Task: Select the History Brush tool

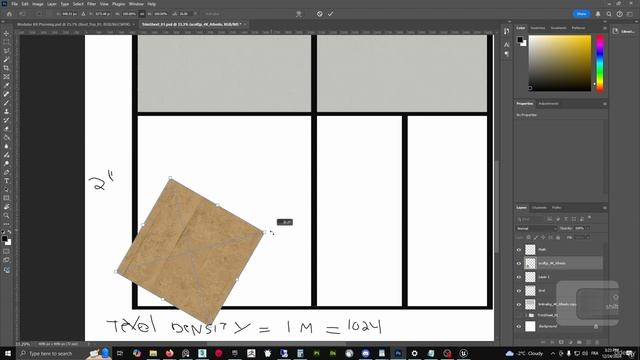Action: coord(6,120)
